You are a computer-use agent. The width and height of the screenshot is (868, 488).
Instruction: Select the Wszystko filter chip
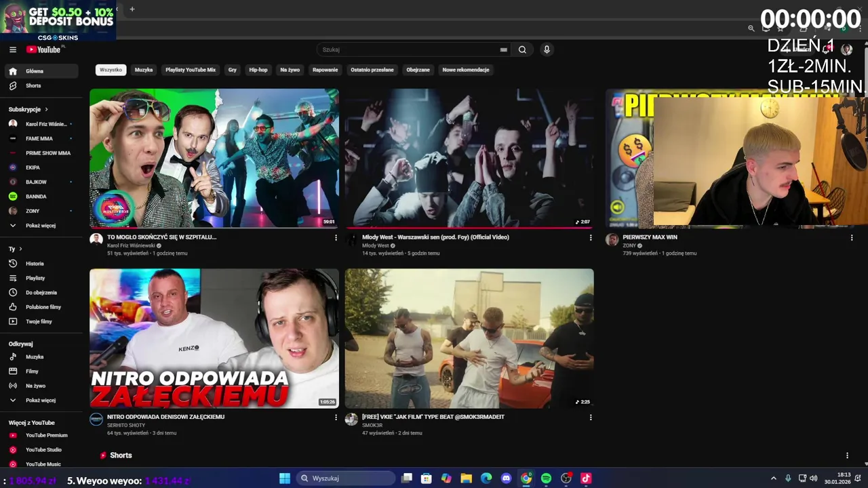point(111,70)
